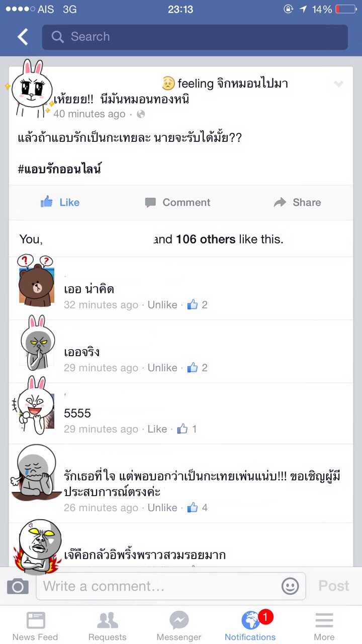Tap the Comment button under the post
Image resolution: width=362 pixels, height=644 pixels.
pos(177,202)
